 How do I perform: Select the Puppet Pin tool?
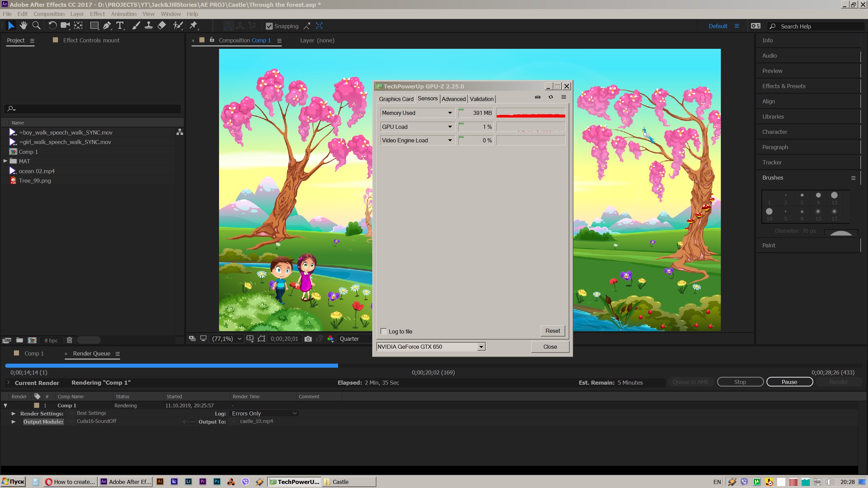tap(193, 26)
